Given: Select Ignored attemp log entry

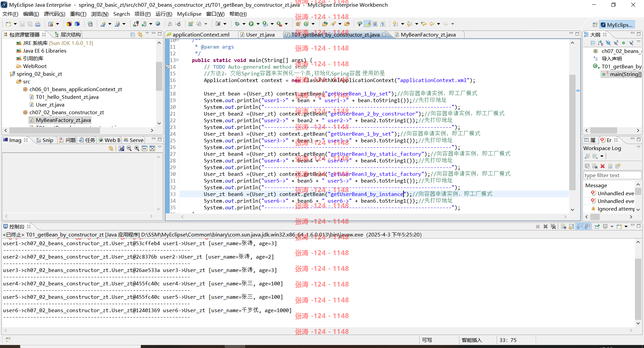Looking at the screenshot, I should point(613,209).
